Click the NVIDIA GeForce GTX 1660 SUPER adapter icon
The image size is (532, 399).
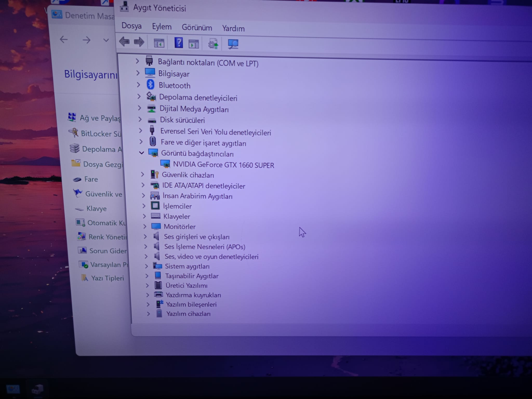165,164
